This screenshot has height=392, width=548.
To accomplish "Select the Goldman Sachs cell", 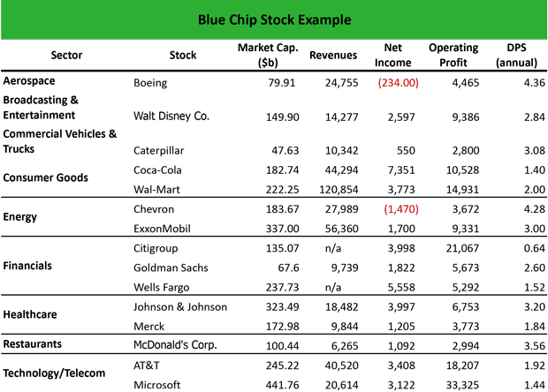I will point(172,265).
